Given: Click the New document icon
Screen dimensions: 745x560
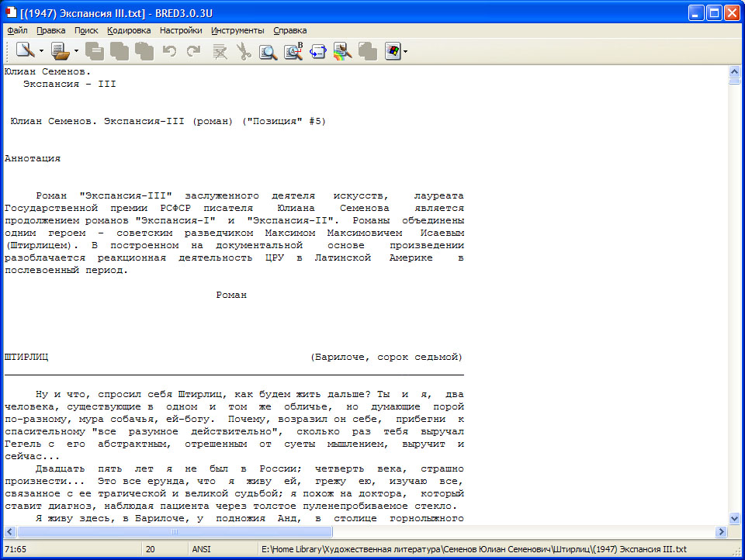Looking at the screenshot, I should click(x=25, y=50).
